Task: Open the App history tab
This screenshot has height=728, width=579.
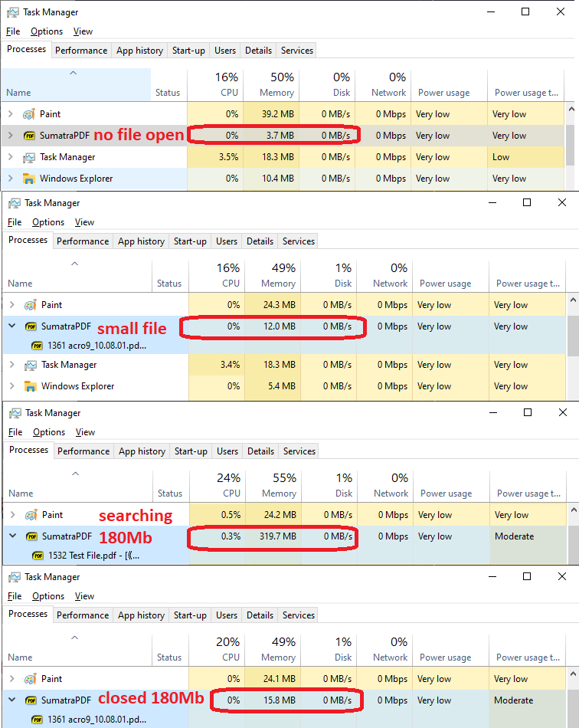Action: 139,50
